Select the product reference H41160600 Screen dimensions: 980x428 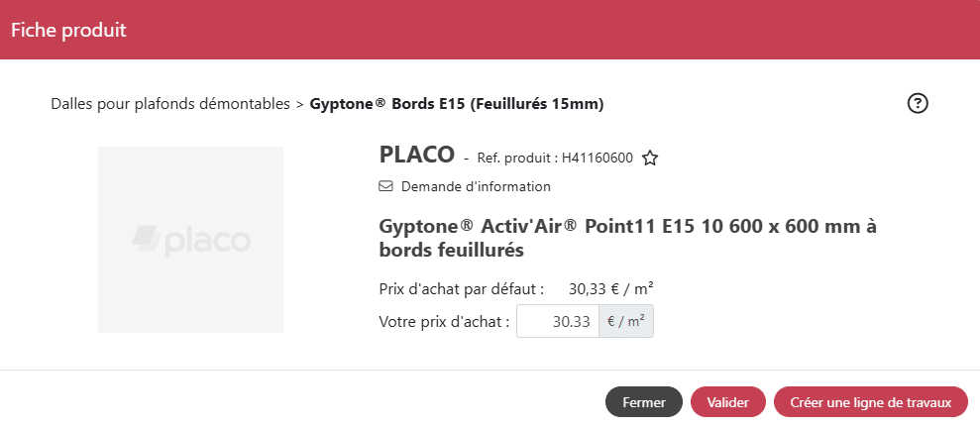[597, 158]
